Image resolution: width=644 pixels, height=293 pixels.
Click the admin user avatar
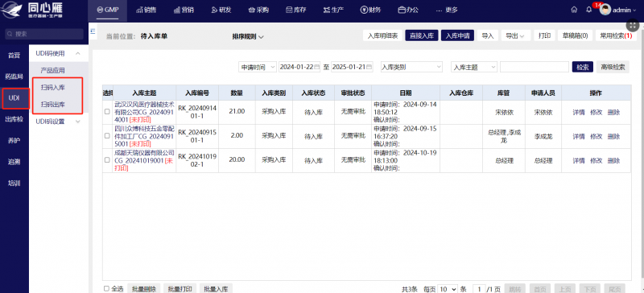coord(605,10)
